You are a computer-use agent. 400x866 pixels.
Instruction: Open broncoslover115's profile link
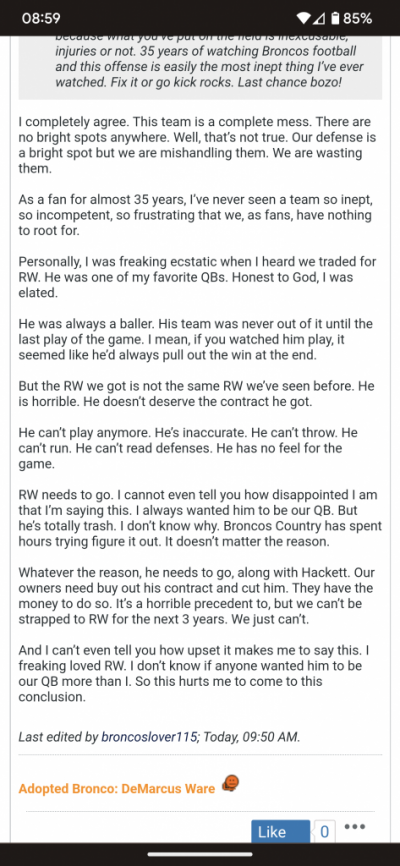pyautogui.click(x=149, y=737)
